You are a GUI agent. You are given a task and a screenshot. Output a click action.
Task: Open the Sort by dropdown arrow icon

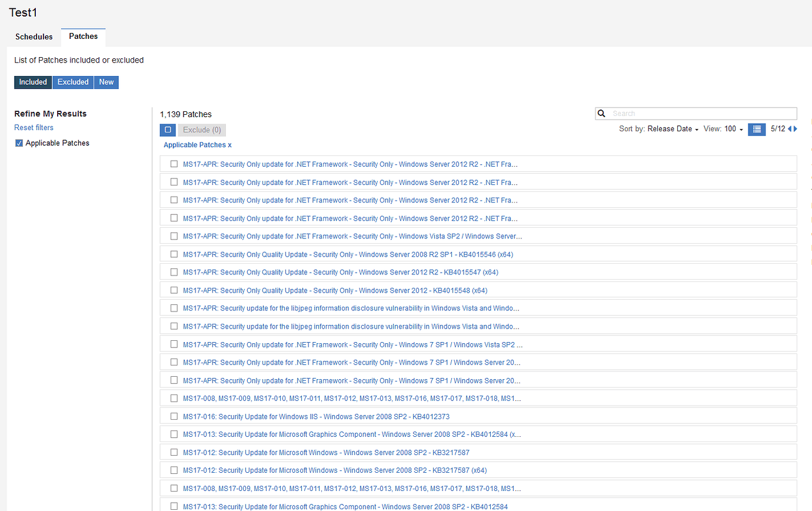pyautogui.click(x=698, y=129)
